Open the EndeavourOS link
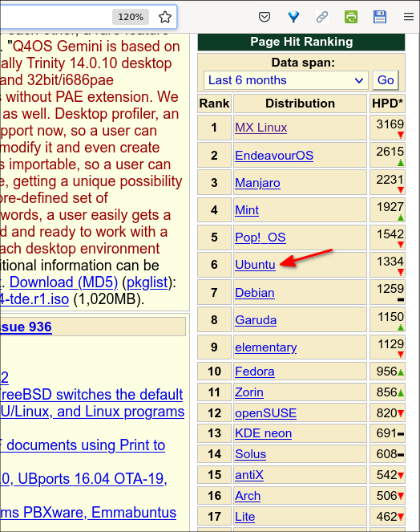Screen dimensions: 420x532 [x=274, y=156]
